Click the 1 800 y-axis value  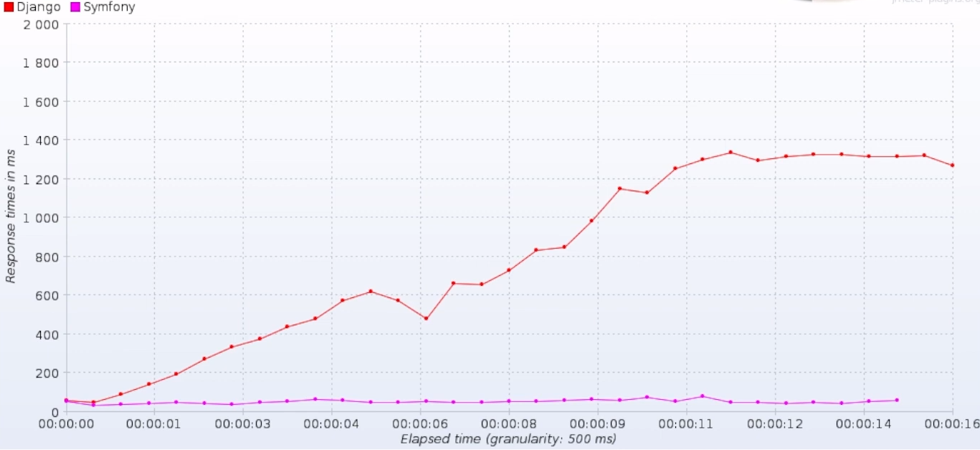pyautogui.click(x=42, y=62)
